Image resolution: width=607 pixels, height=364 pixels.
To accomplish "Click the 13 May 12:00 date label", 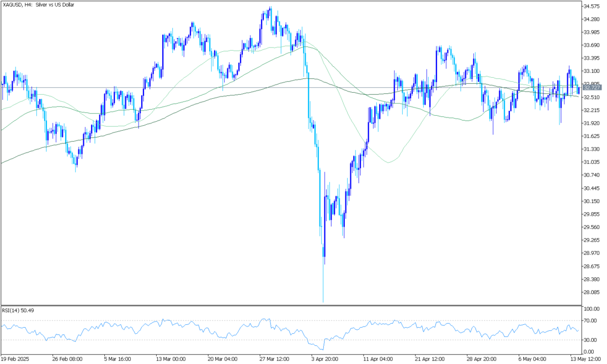I will click(585, 359).
